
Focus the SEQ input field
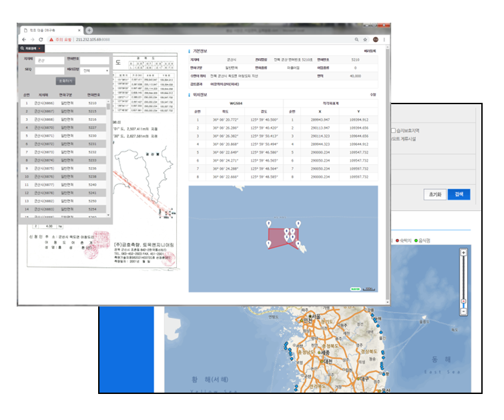tap(50, 70)
